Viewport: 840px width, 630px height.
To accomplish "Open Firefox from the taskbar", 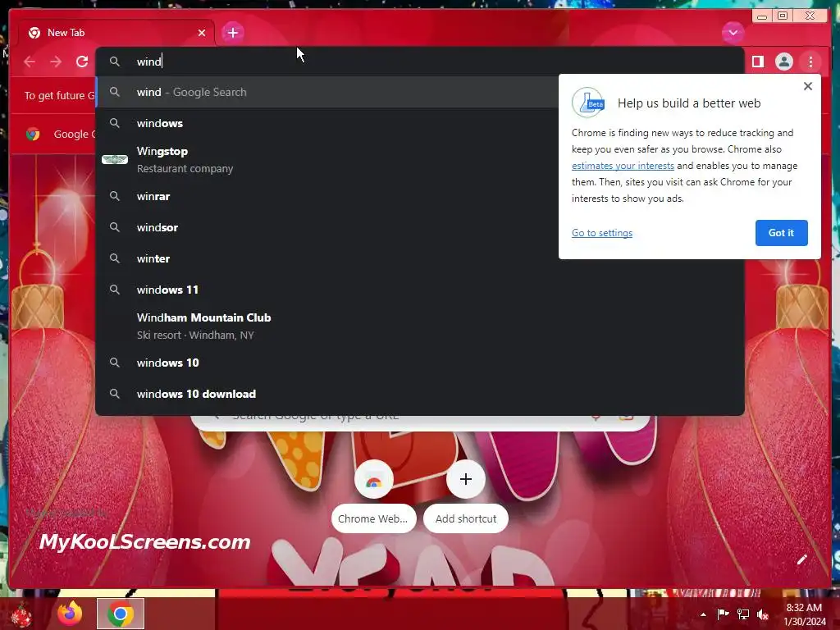I will click(x=71, y=614).
